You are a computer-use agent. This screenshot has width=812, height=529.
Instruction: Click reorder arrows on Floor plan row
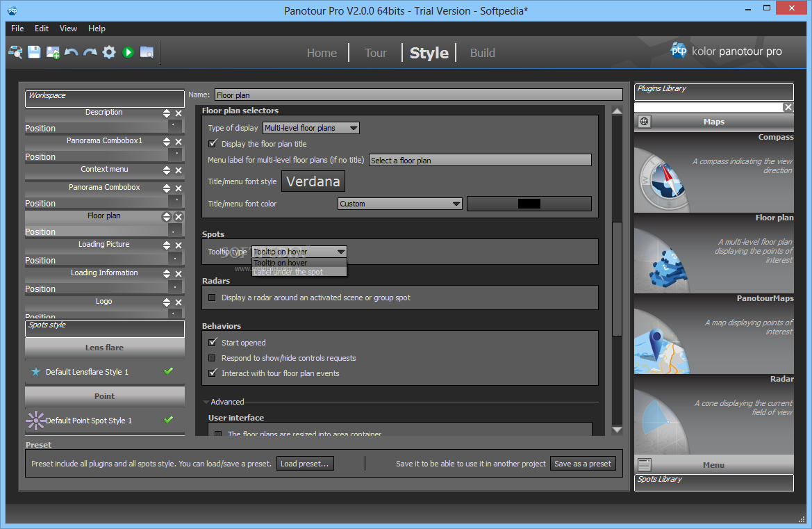[167, 217]
